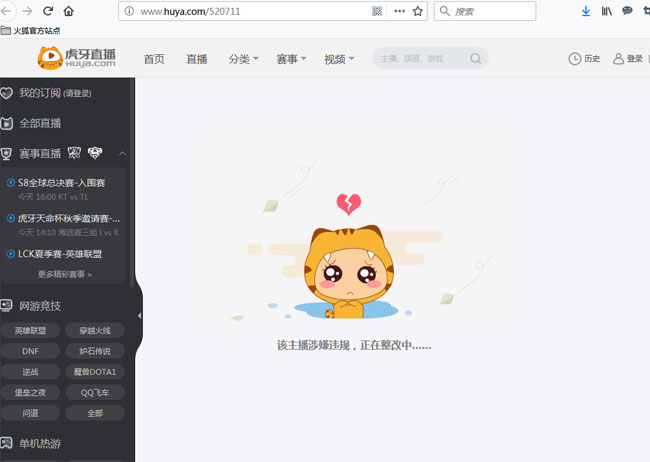
Task: Collapse the sidebar with side arrow
Action: (139, 316)
